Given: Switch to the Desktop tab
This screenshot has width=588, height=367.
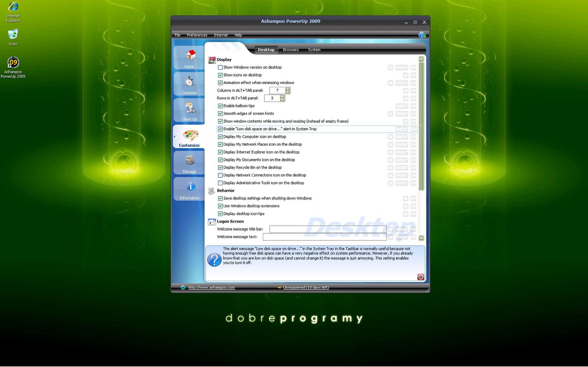Looking at the screenshot, I should point(266,50).
